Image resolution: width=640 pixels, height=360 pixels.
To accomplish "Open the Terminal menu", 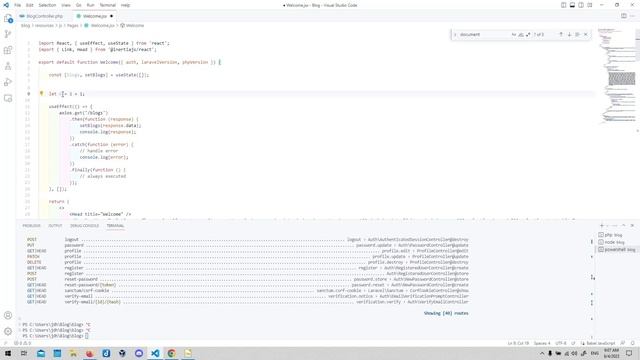I will coord(108,5).
